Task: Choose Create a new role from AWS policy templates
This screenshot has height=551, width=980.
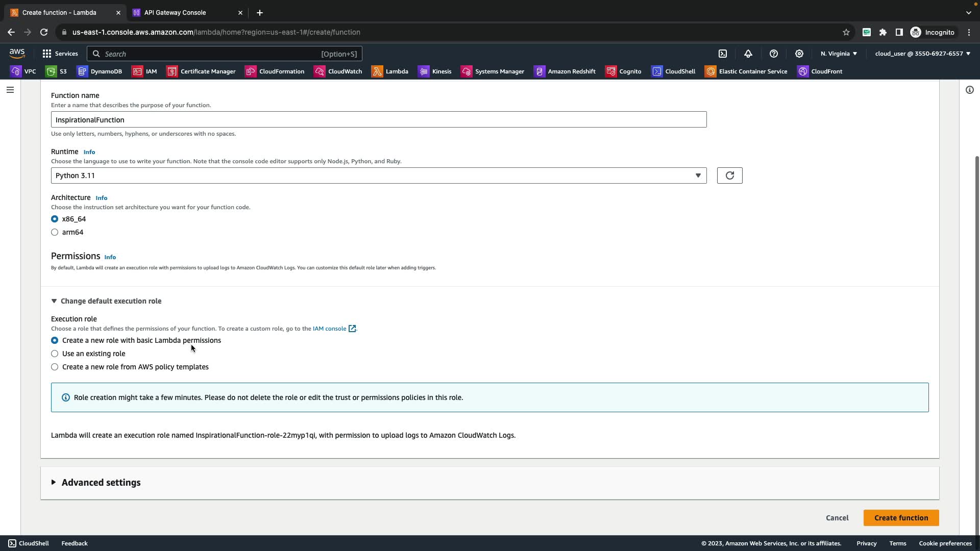Action: tap(55, 367)
